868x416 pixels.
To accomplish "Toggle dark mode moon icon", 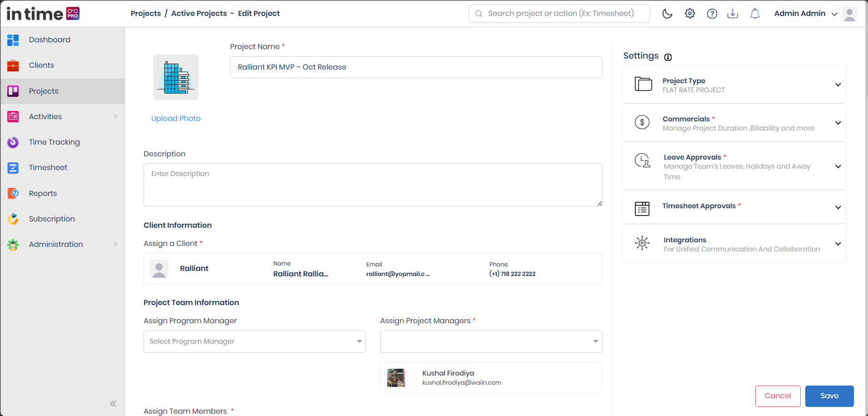I will pos(667,14).
